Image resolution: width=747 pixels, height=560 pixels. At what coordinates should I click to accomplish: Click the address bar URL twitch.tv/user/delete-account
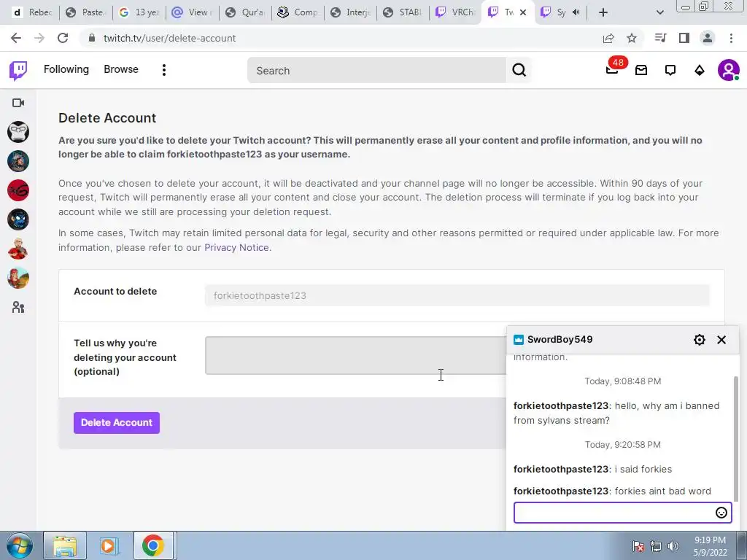[x=169, y=38]
